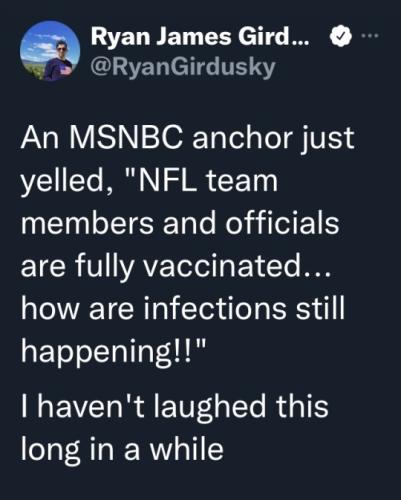Open Ryan James Girdusky's profile picture

point(50,51)
